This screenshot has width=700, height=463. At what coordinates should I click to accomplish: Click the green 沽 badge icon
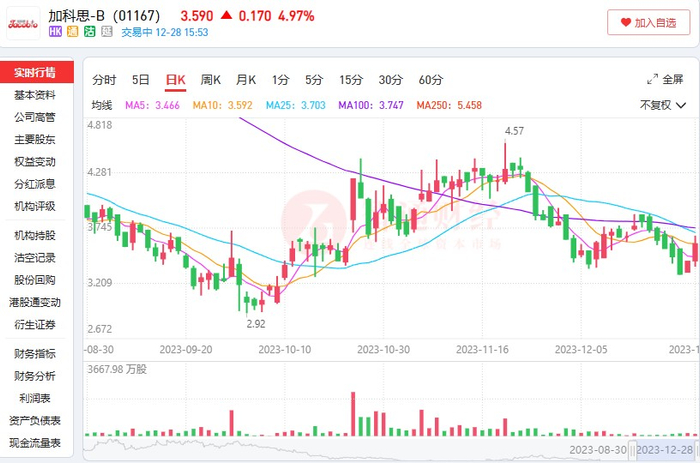90,32
